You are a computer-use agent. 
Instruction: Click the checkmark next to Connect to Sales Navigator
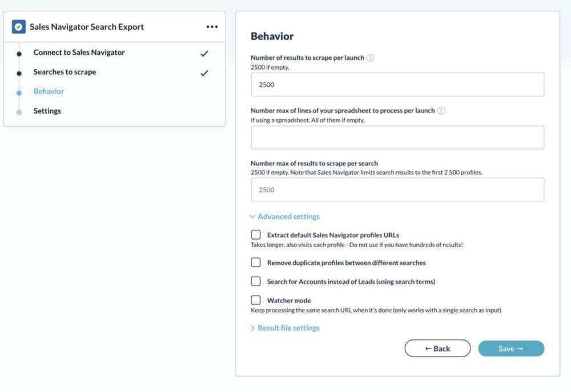click(204, 54)
